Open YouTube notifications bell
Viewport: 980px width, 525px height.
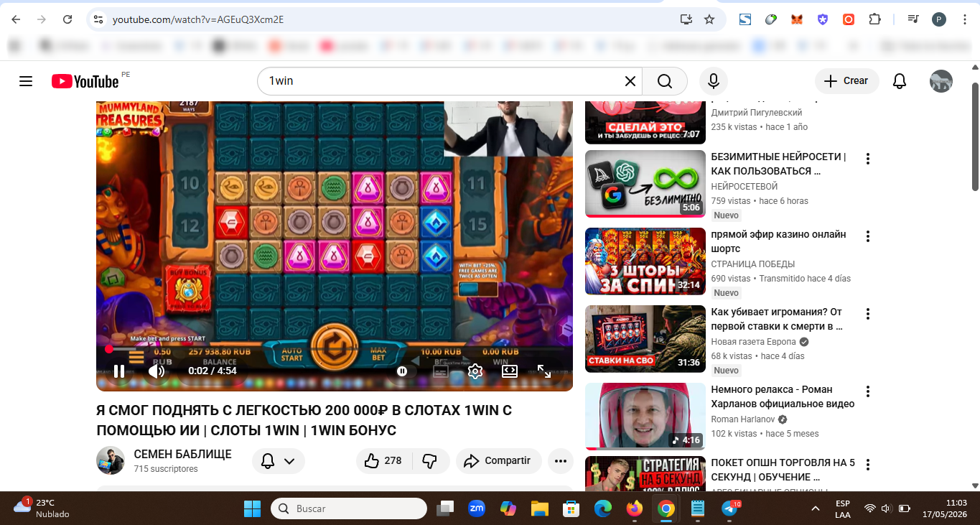point(900,81)
